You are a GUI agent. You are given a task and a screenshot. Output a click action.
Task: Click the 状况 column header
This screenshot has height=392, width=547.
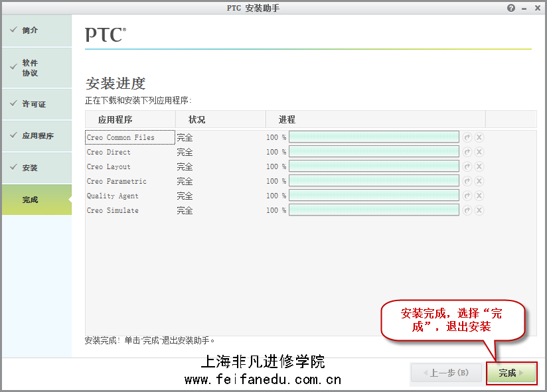(220, 119)
